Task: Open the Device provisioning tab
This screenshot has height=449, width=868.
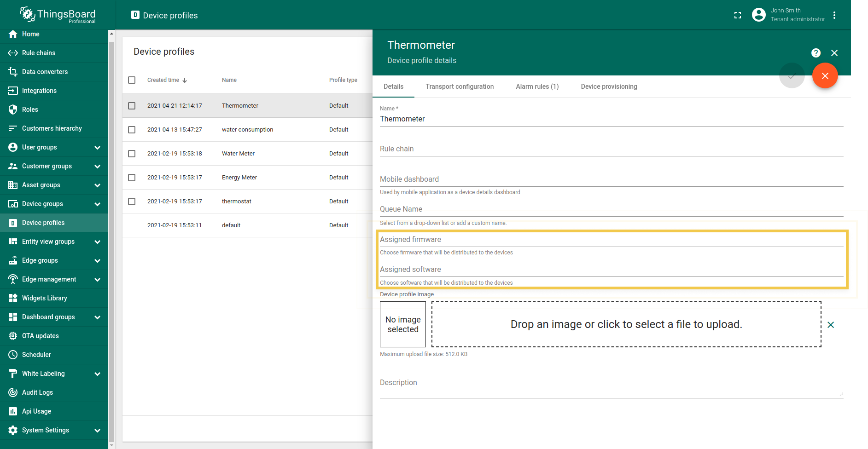Action: 609,86
